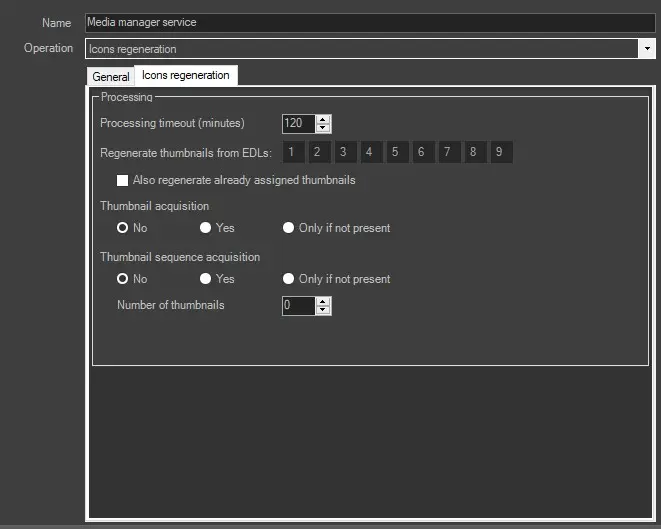Click EDL number 7 button

pos(447,152)
